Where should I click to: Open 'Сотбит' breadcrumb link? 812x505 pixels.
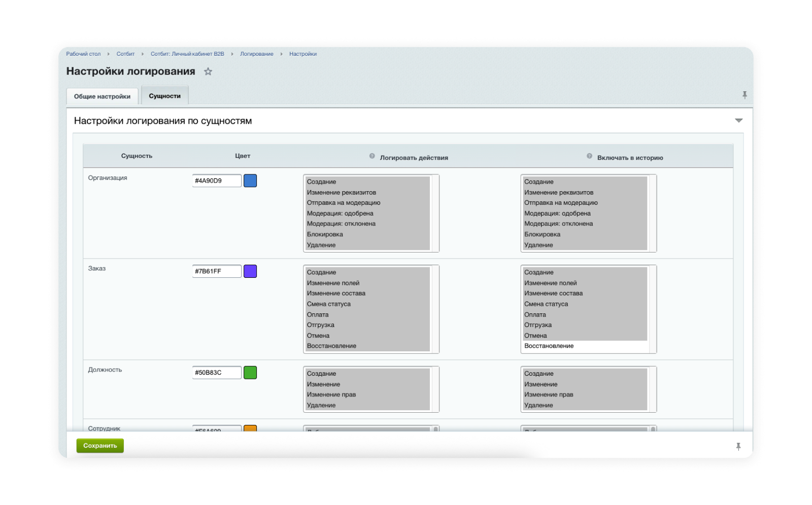(x=125, y=54)
